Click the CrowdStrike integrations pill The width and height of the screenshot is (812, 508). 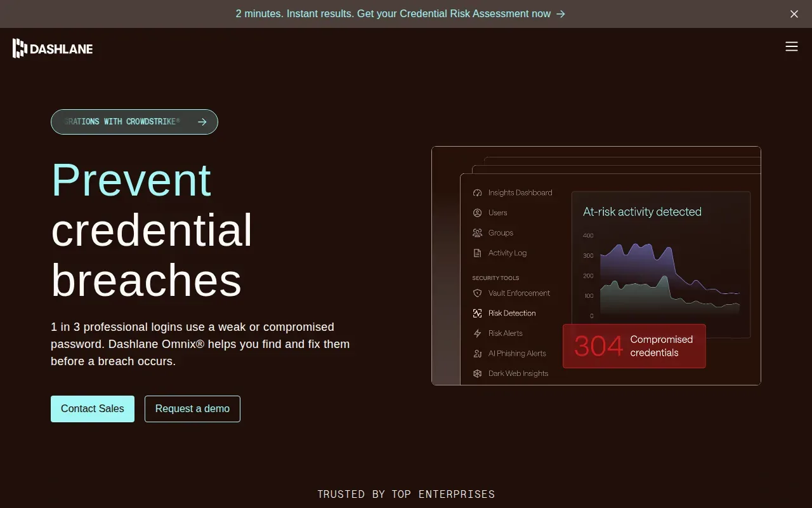134,122
